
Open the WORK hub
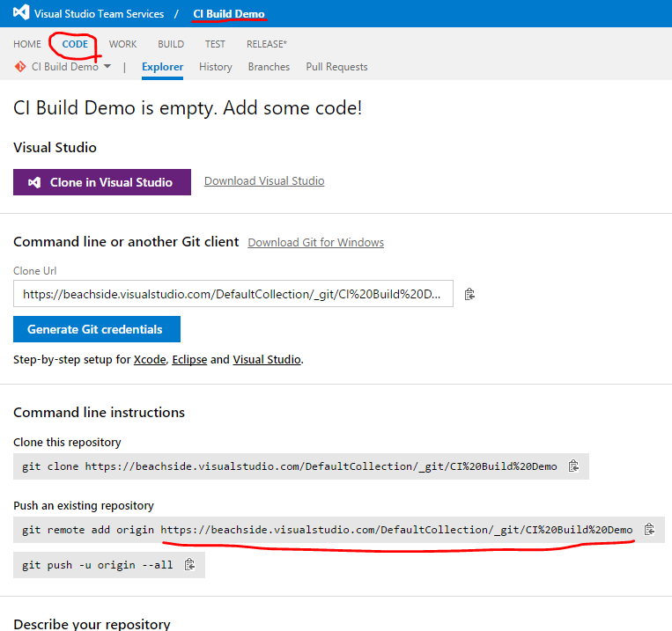pyautogui.click(x=122, y=44)
